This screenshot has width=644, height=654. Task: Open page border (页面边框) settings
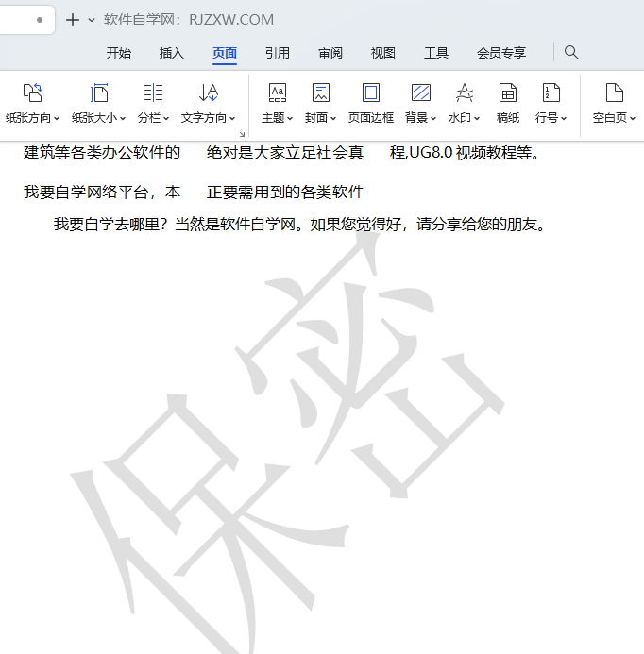pyautogui.click(x=371, y=104)
